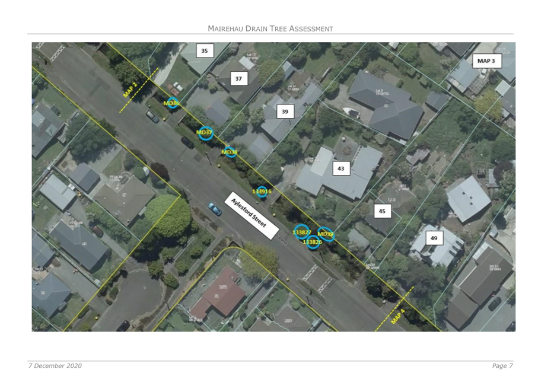
Task: Click the MAP 4 boundary label
Action: (398, 317)
